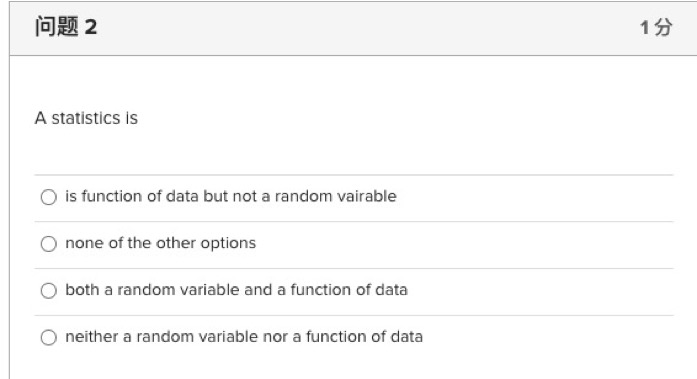This screenshot has width=697, height=379.
Task: Click the words "function of data" in the third option
Action: (349, 290)
